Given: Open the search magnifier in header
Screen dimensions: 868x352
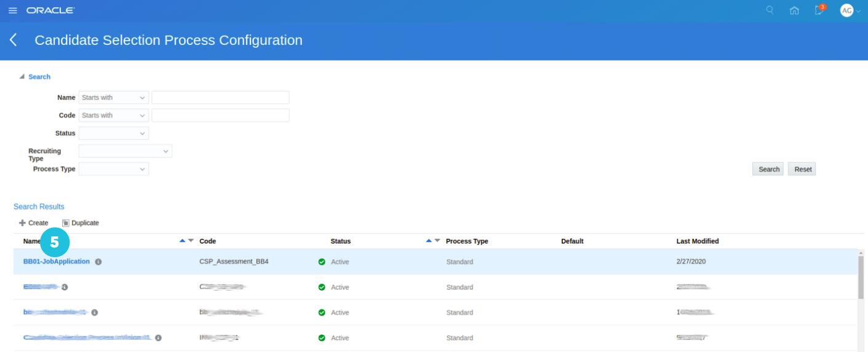Looking at the screenshot, I should pyautogui.click(x=770, y=10).
